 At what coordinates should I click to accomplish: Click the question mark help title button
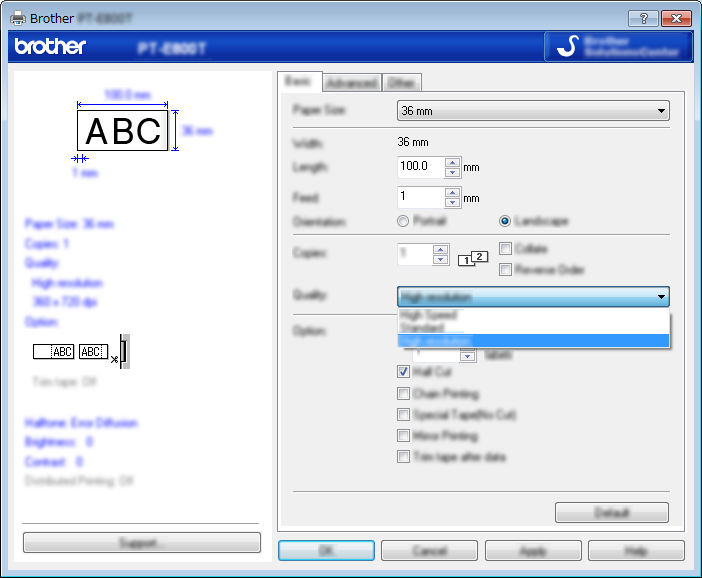coord(643,18)
